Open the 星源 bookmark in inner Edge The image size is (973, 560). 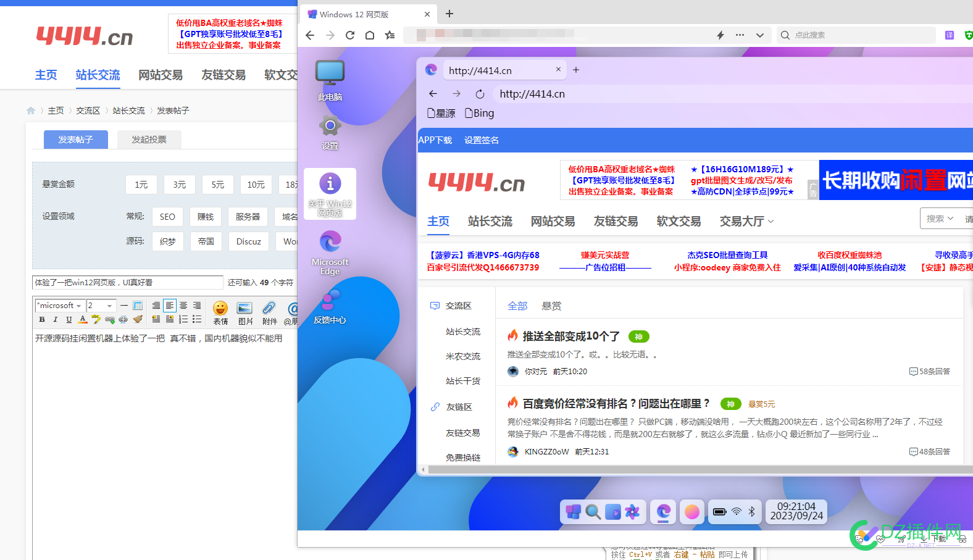pyautogui.click(x=441, y=114)
